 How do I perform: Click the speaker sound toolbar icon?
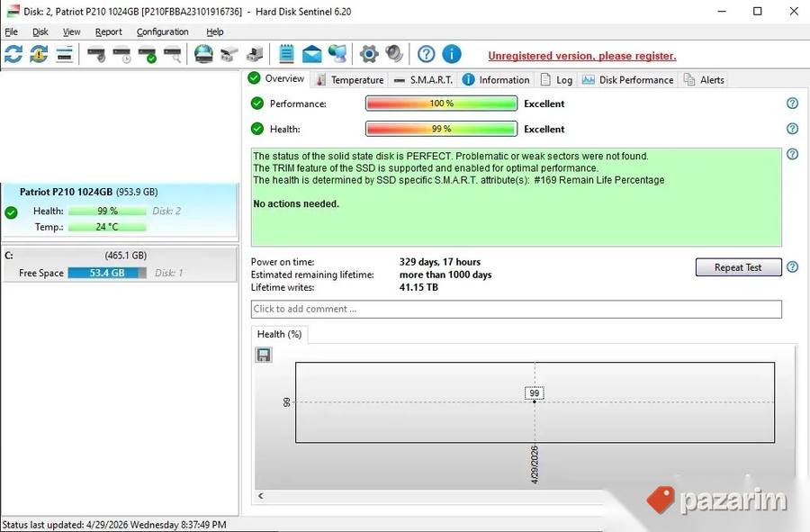point(393,54)
